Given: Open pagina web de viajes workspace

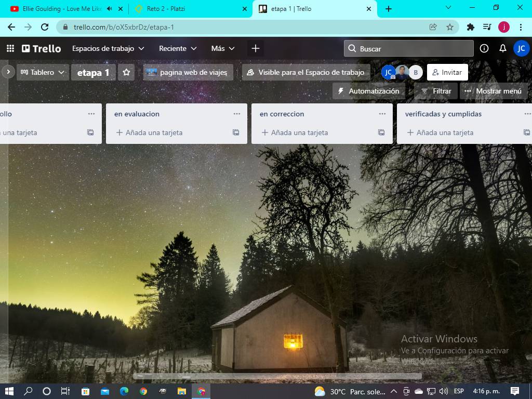Looking at the screenshot, I should [x=188, y=72].
